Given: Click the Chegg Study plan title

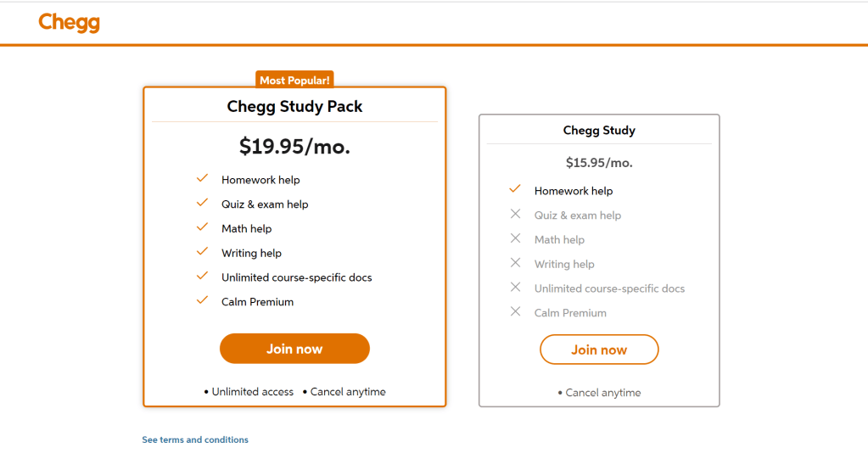Looking at the screenshot, I should (x=599, y=131).
